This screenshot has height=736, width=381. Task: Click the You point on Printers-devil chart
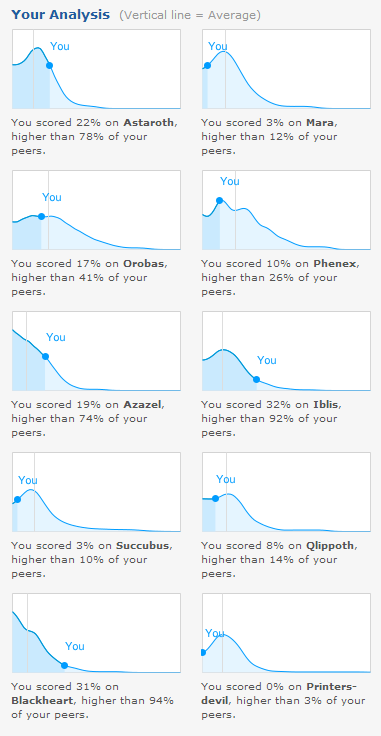coord(203,652)
